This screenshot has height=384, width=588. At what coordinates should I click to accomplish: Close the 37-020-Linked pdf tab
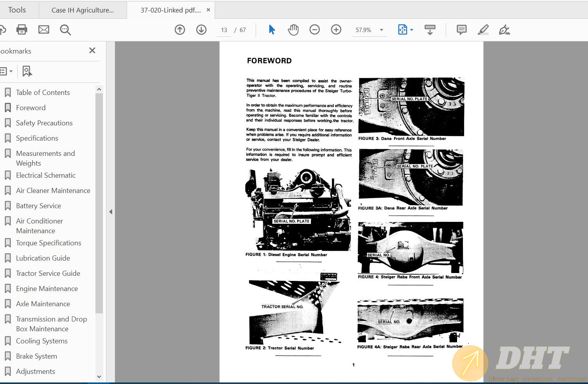208,10
